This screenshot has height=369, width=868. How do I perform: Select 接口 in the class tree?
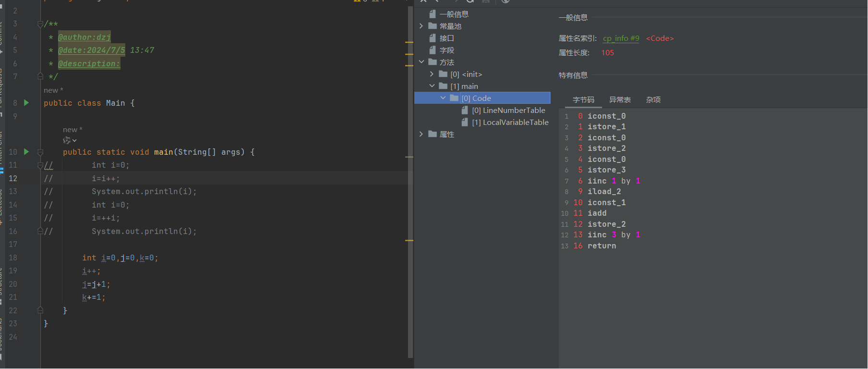pyautogui.click(x=446, y=38)
